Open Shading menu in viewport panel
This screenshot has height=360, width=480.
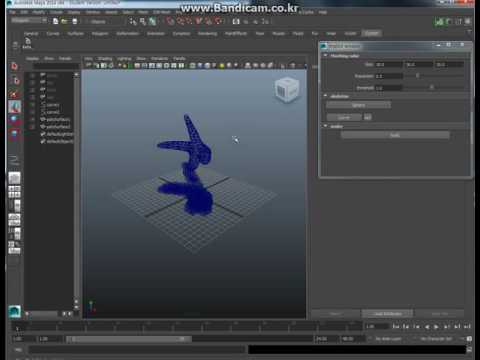[x=105, y=59]
